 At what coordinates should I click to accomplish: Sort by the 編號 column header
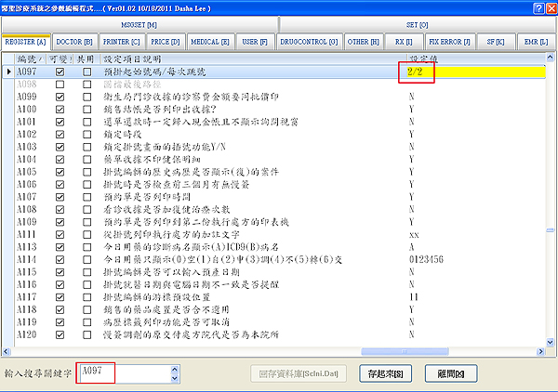click(x=31, y=59)
